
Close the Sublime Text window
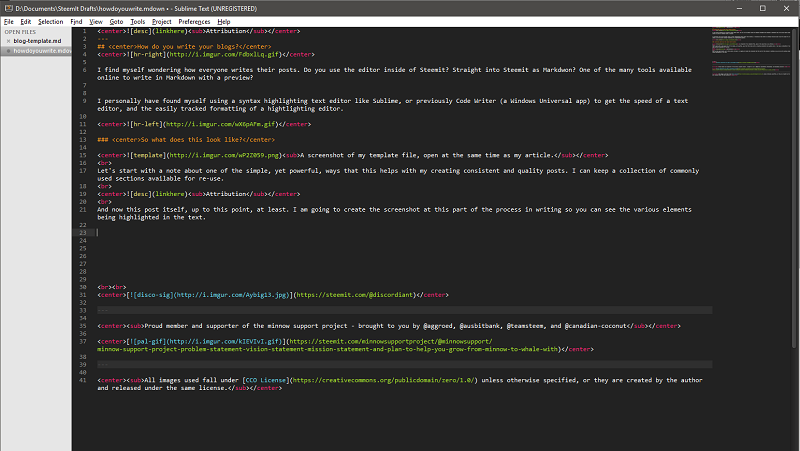(785, 7)
